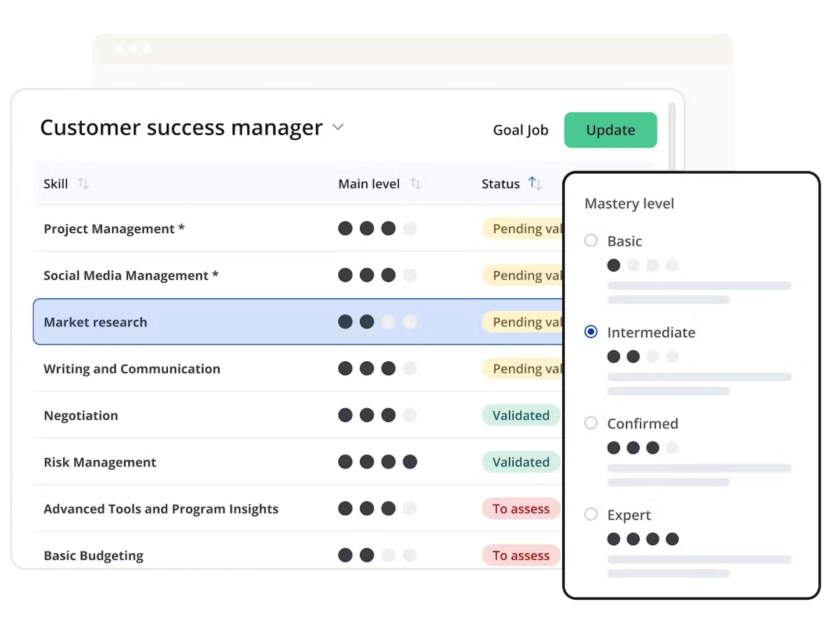
Task: Click the Main level column header text
Action: pyautogui.click(x=369, y=184)
